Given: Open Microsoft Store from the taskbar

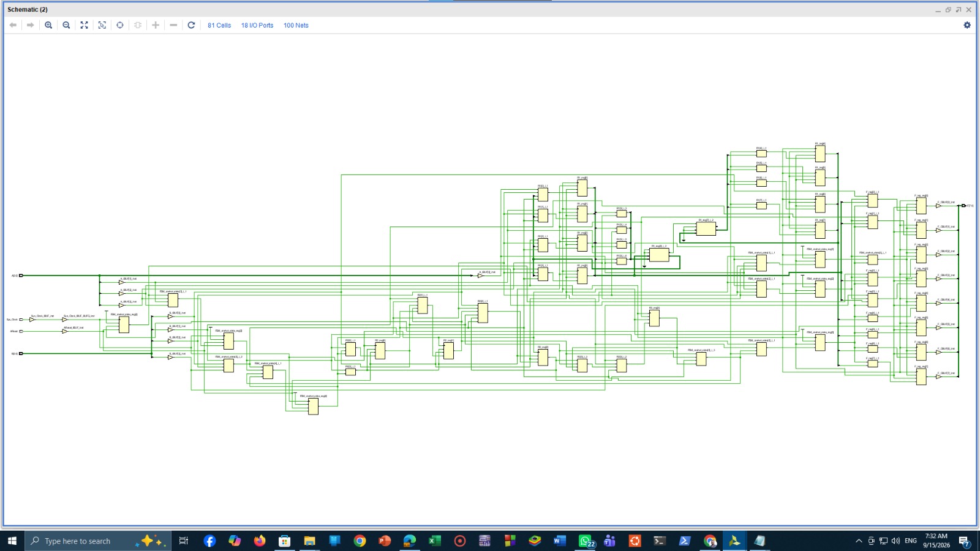Looking at the screenshot, I should click(x=285, y=541).
